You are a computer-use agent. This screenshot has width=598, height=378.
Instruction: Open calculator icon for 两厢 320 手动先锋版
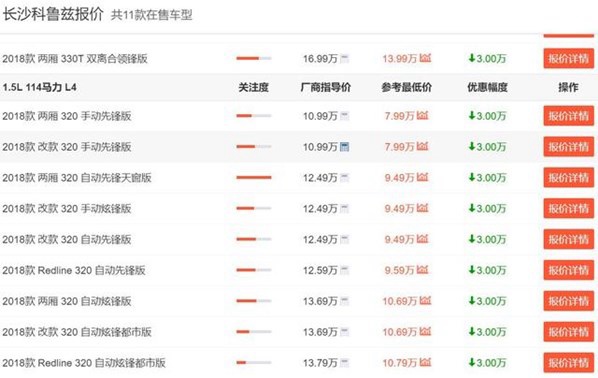click(344, 116)
